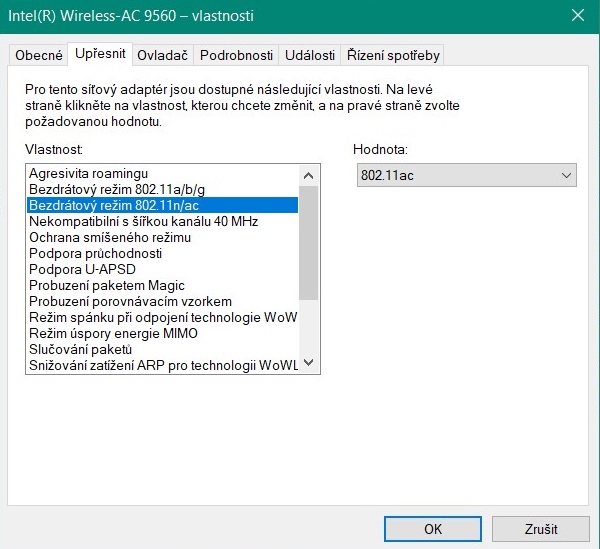Open the Události tab

[x=309, y=55]
